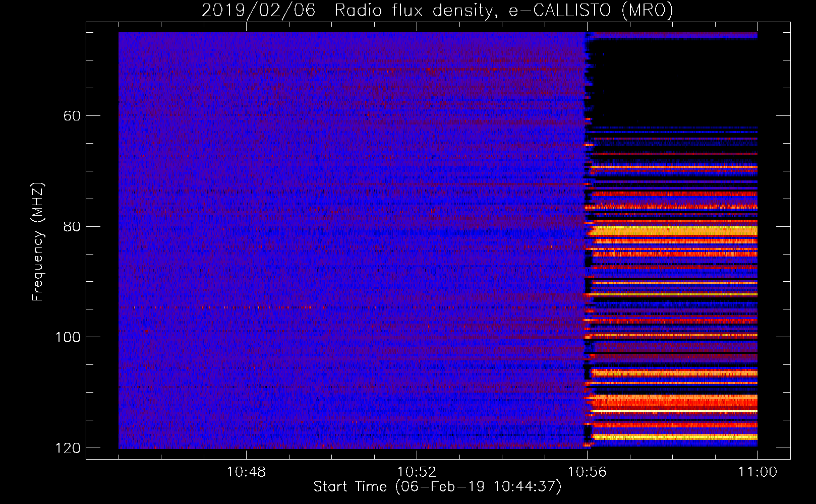The height and width of the screenshot is (504, 816).
Task: Click the '10:56' time tick label
Action: pyautogui.click(x=587, y=472)
